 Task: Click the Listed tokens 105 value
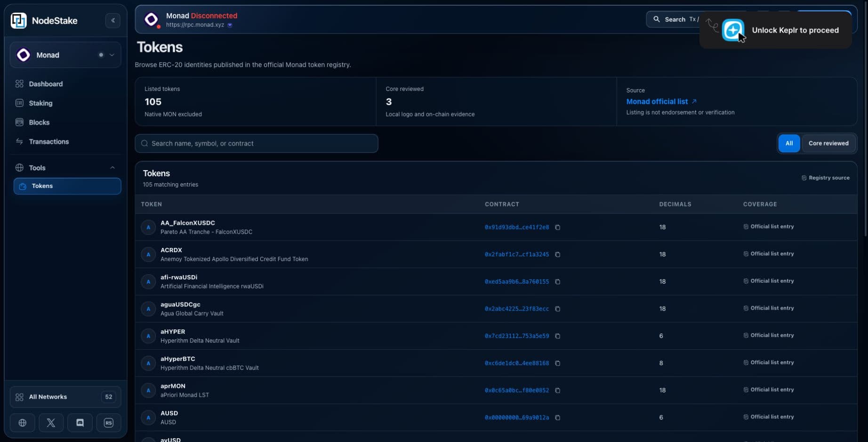(x=153, y=102)
